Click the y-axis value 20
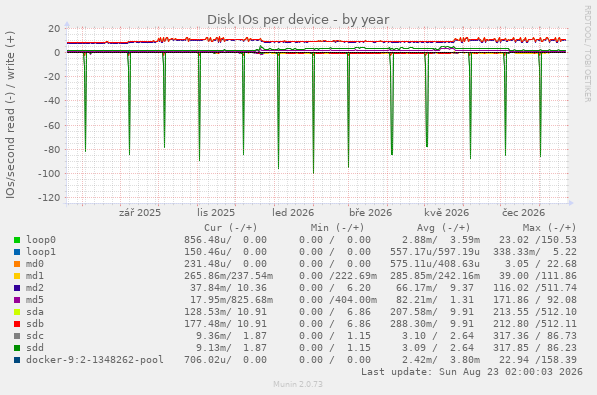This screenshot has height=395, width=597. (x=54, y=29)
